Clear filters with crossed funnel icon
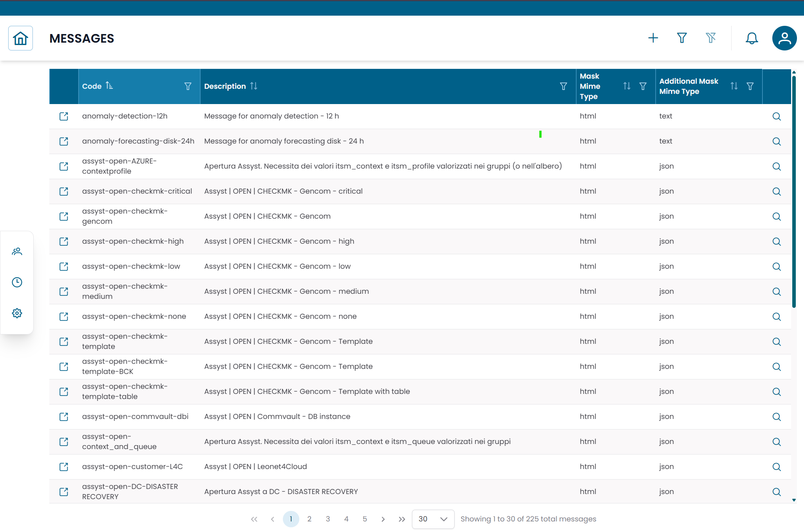 click(x=710, y=38)
